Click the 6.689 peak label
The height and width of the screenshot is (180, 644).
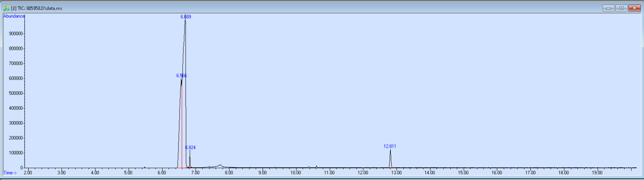tap(186, 17)
